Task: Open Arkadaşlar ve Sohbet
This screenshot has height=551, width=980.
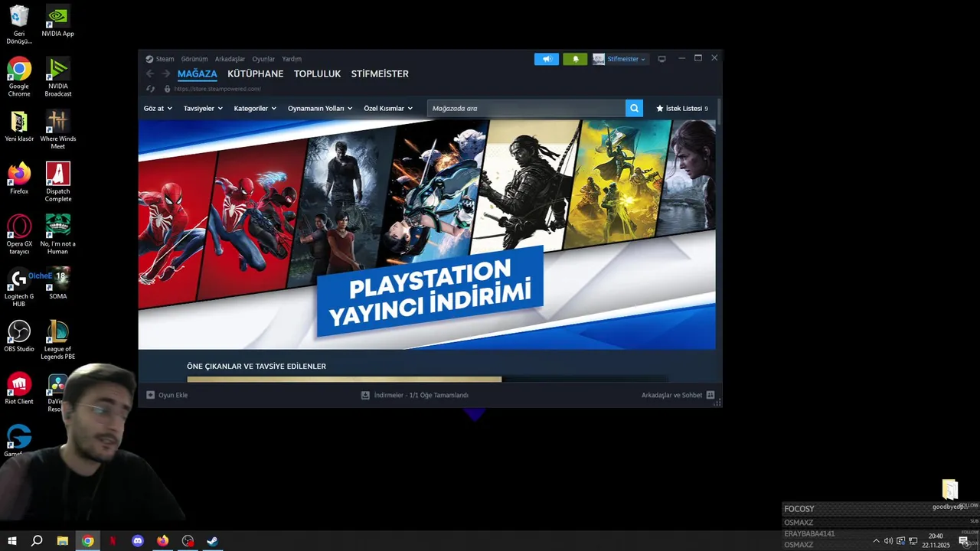Action: point(678,396)
